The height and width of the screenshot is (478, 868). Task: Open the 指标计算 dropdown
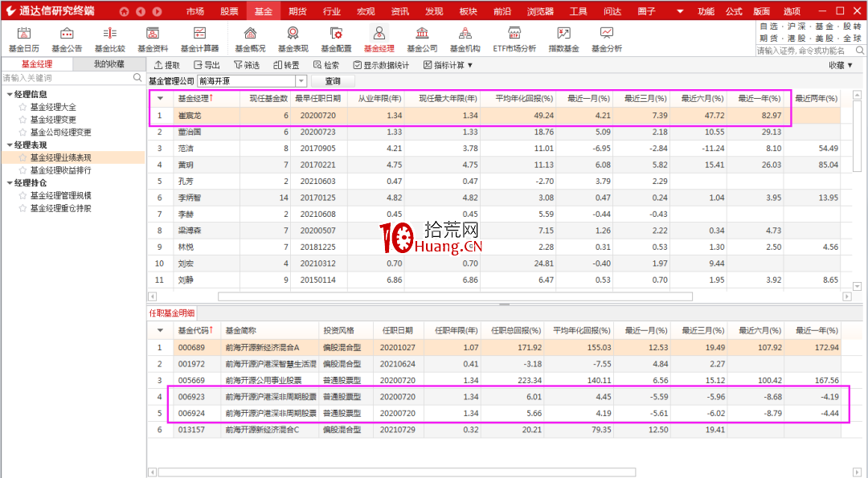[x=448, y=65]
